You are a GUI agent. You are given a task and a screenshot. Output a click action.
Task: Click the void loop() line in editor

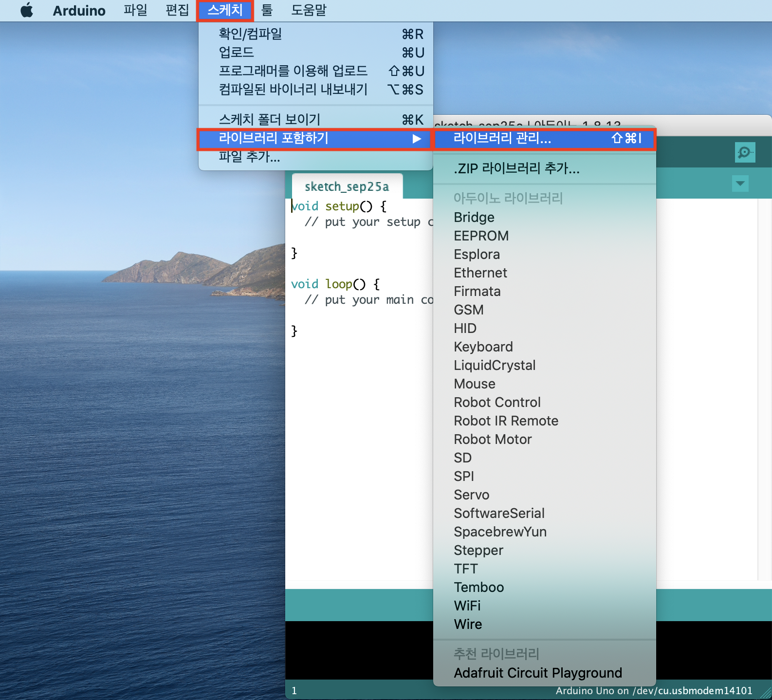(335, 284)
